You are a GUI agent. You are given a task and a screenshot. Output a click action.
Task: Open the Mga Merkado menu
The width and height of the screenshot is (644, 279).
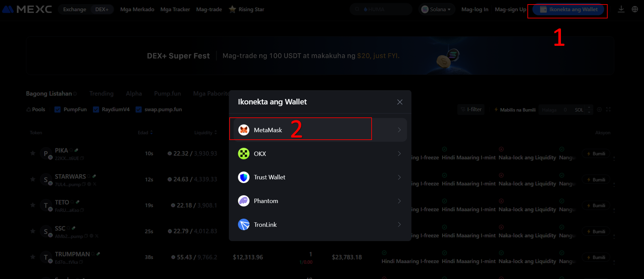pyautogui.click(x=137, y=9)
